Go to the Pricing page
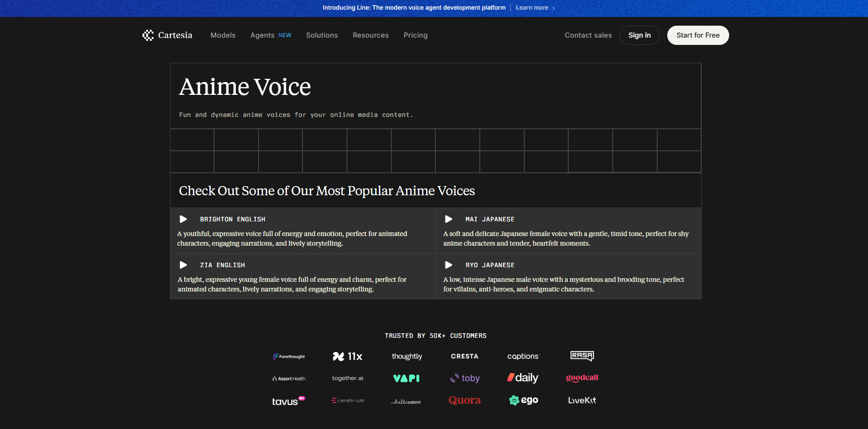The image size is (868, 429). [x=415, y=35]
